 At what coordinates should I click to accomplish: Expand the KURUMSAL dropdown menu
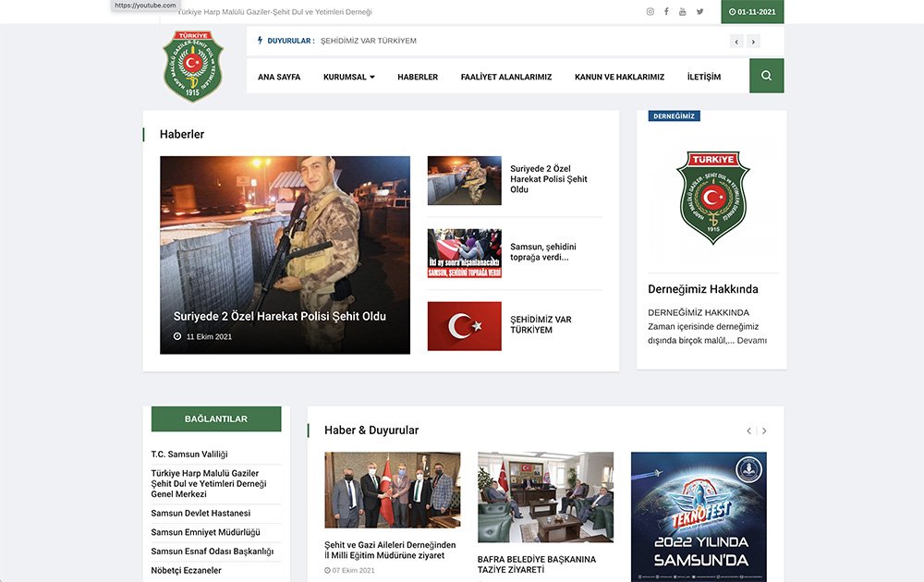pos(349,77)
